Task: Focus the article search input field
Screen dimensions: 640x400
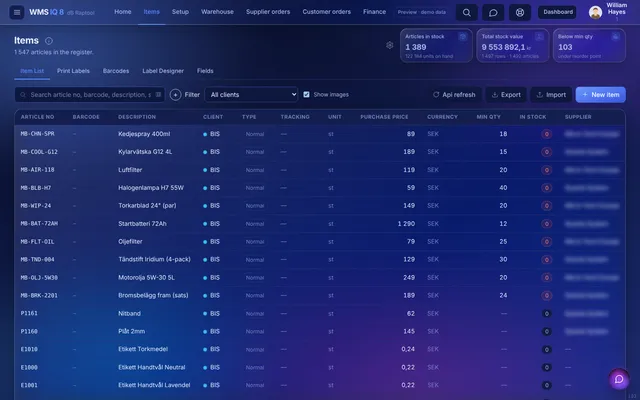Action: (90, 95)
